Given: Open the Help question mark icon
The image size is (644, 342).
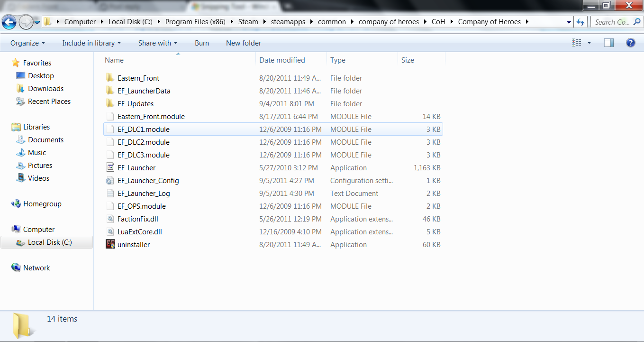Looking at the screenshot, I should click(630, 43).
